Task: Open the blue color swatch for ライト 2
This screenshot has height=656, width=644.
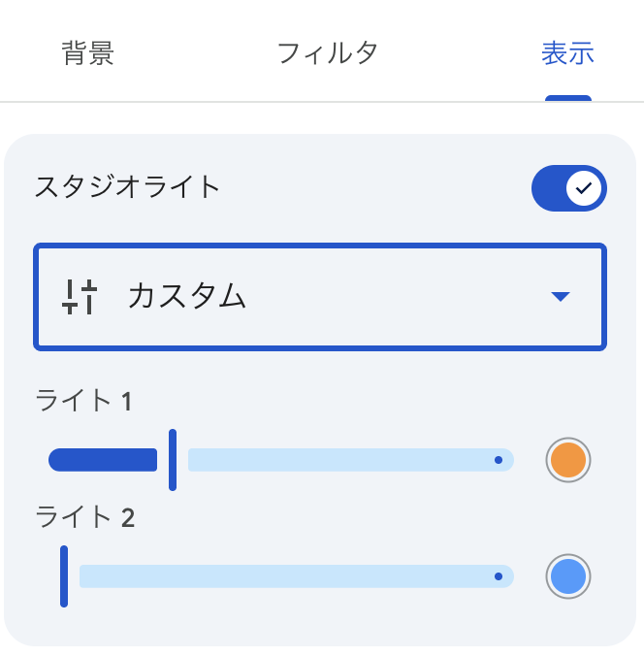Action: tap(567, 576)
